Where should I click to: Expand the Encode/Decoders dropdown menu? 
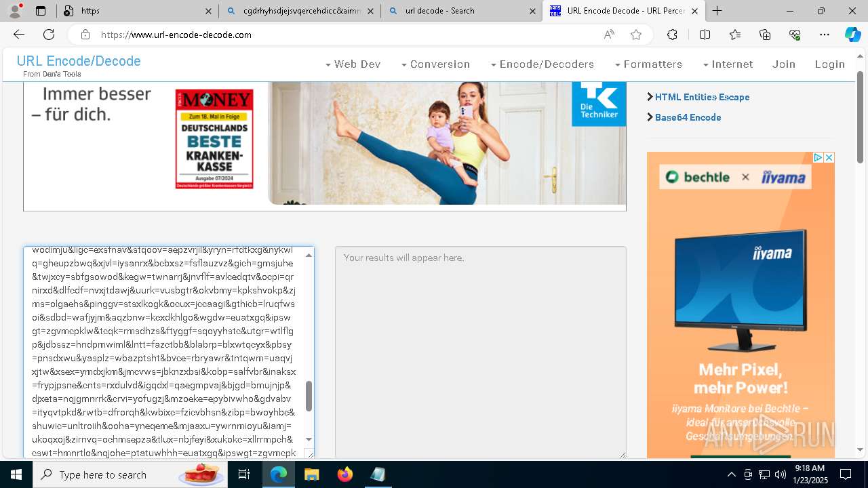pyautogui.click(x=542, y=64)
